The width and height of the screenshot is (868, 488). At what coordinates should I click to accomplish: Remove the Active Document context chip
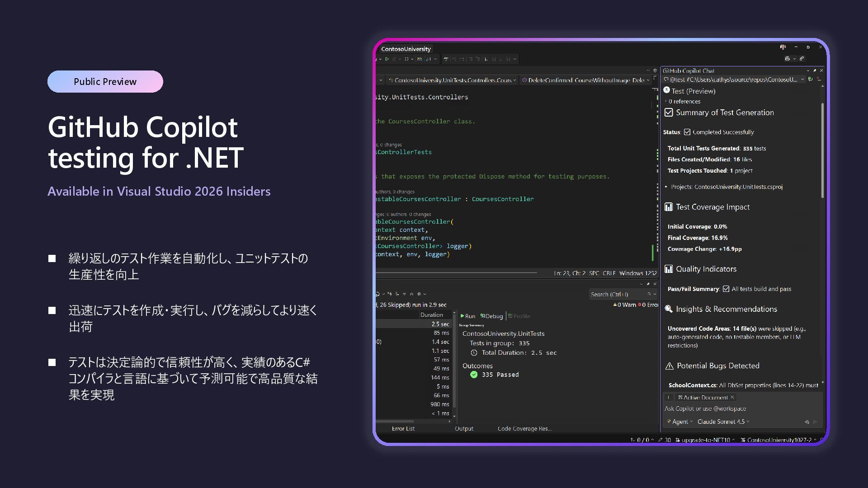pyautogui.click(x=732, y=398)
